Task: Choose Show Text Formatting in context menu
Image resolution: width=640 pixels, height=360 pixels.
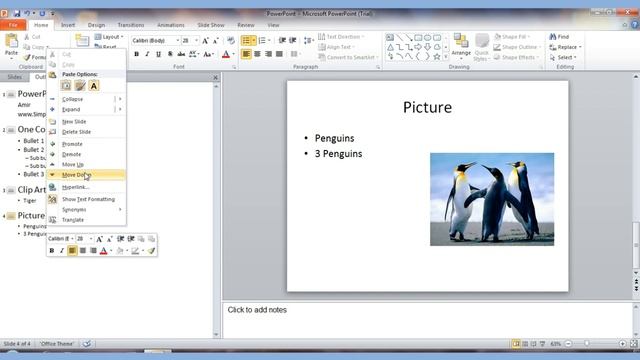Action: 86,199
